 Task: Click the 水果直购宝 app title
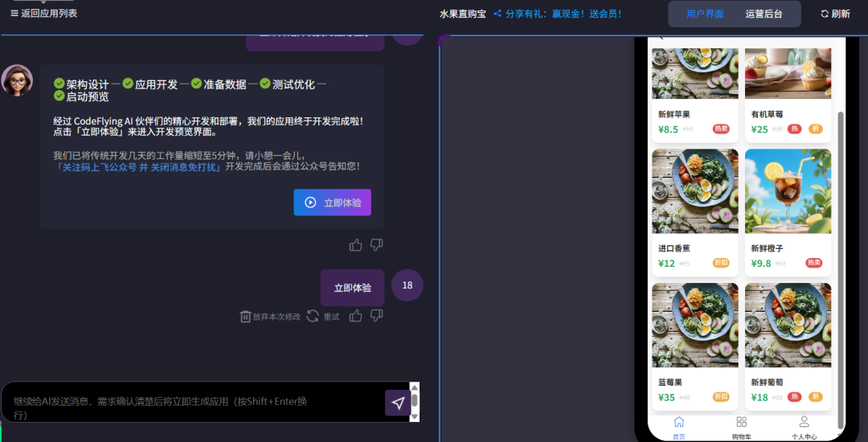coord(463,14)
